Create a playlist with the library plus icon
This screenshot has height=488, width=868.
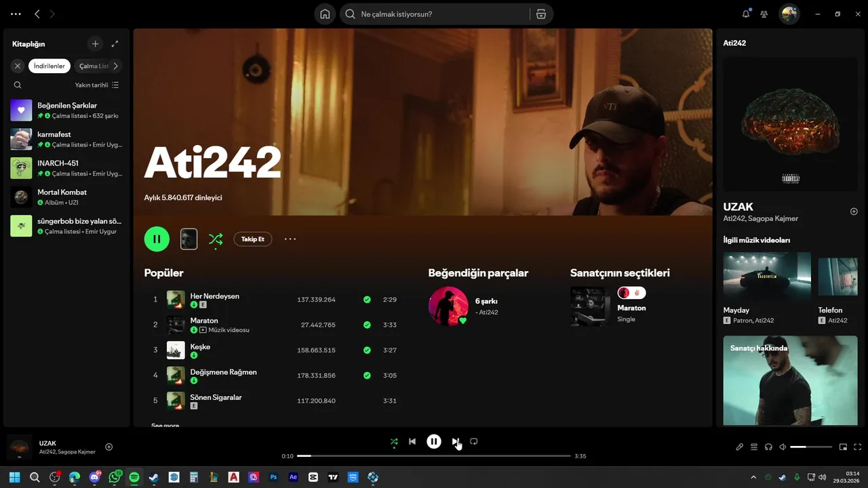[x=96, y=44]
